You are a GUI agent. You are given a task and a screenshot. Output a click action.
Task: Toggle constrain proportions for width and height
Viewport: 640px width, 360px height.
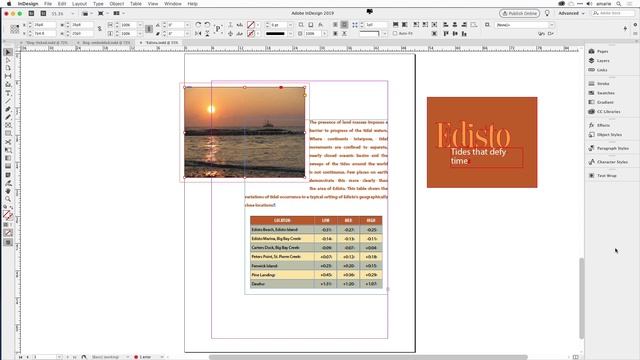pos(100,29)
